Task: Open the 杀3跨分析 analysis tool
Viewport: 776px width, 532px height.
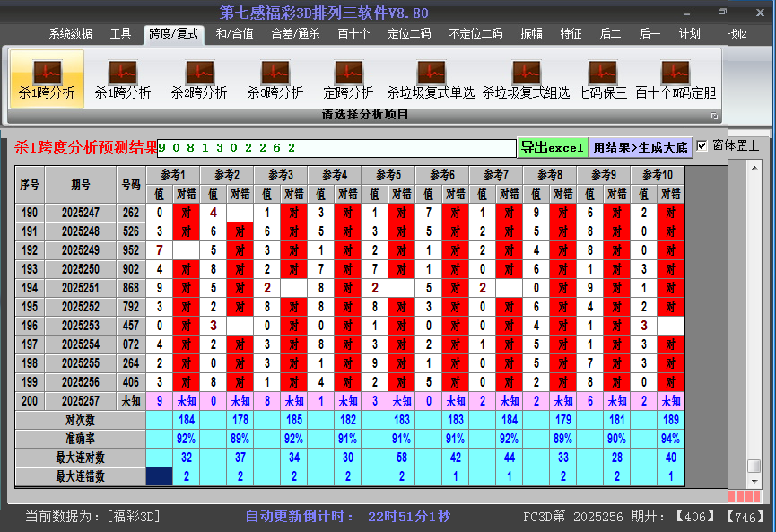Action: [275, 79]
